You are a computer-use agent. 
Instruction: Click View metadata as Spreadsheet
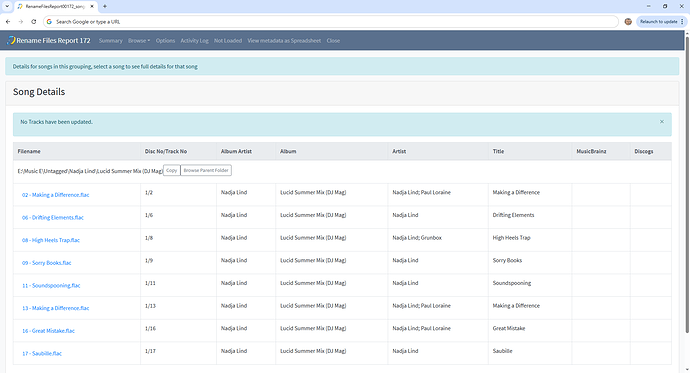pos(284,40)
